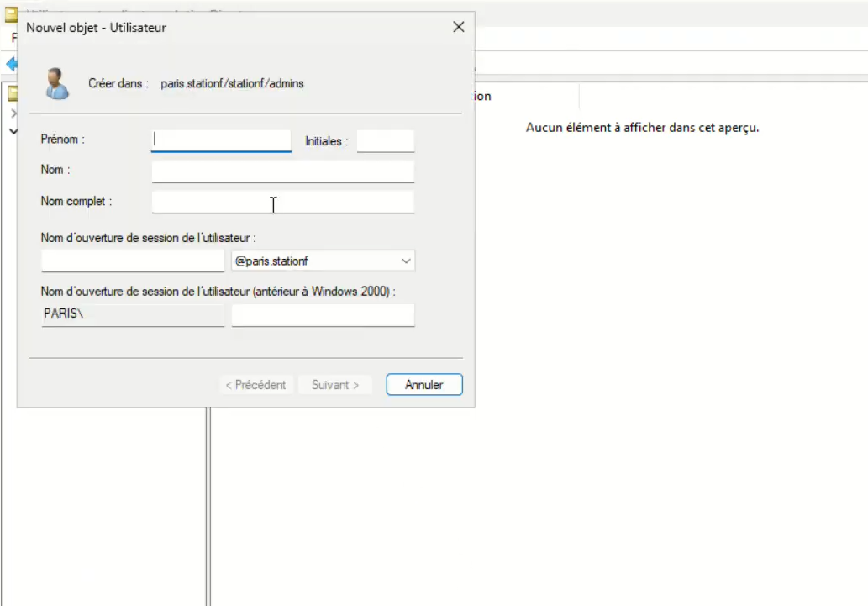Click the pre-Windows 2000 logon name field

pos(323,315)
